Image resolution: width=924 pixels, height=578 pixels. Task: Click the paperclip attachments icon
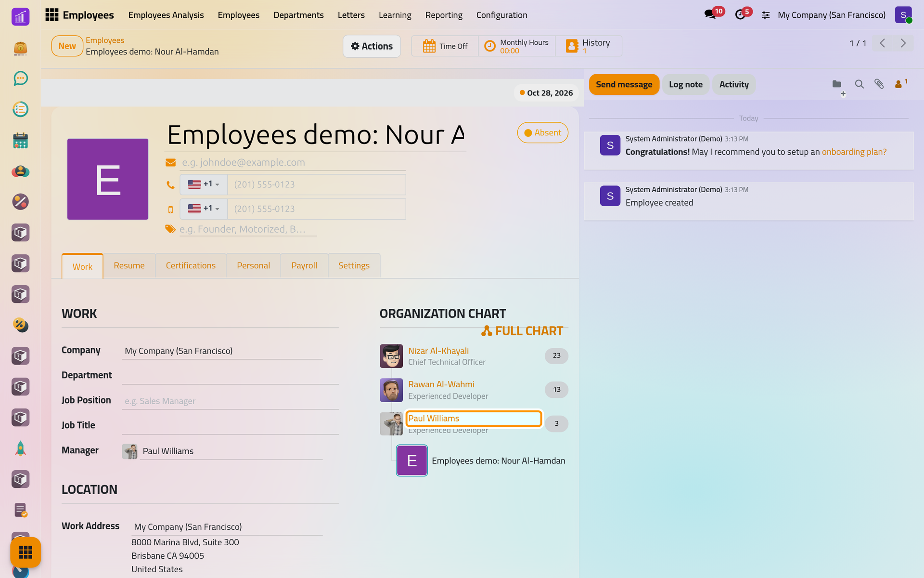point(879,84)
